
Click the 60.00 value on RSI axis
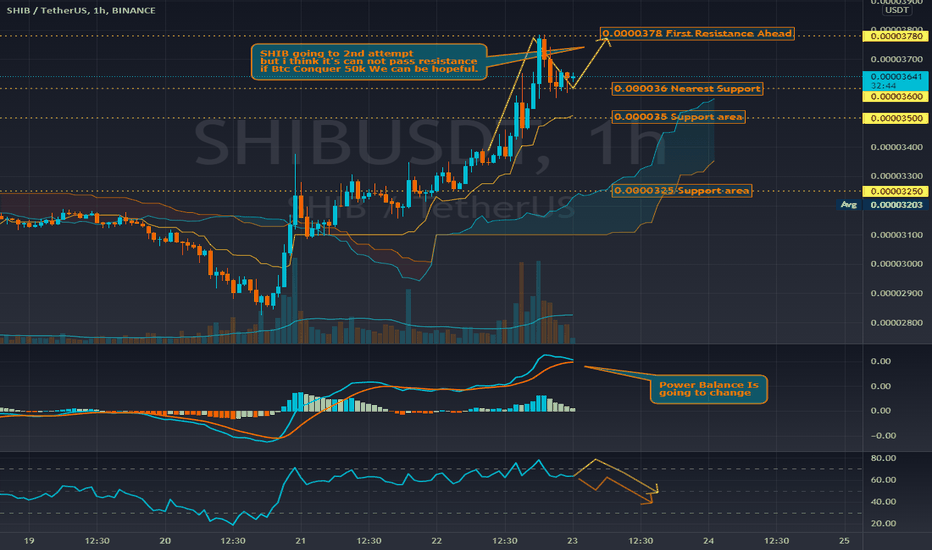pyautogui.click(x=883, y=480)
